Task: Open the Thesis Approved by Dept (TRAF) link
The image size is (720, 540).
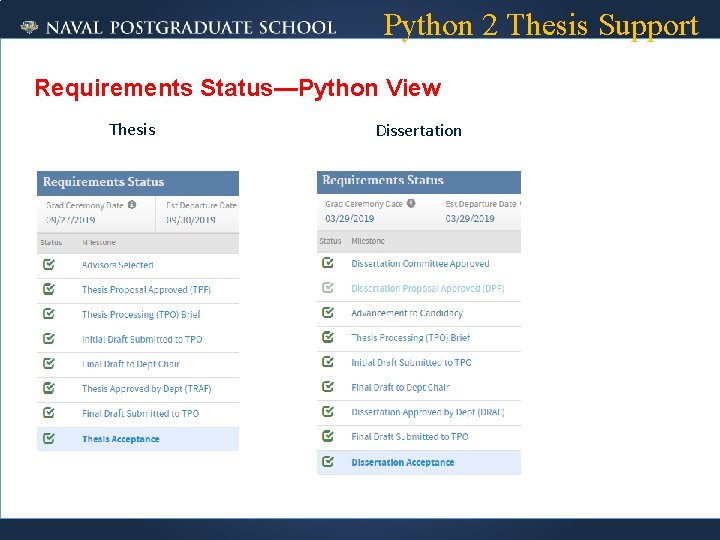Action: [146, 389]
